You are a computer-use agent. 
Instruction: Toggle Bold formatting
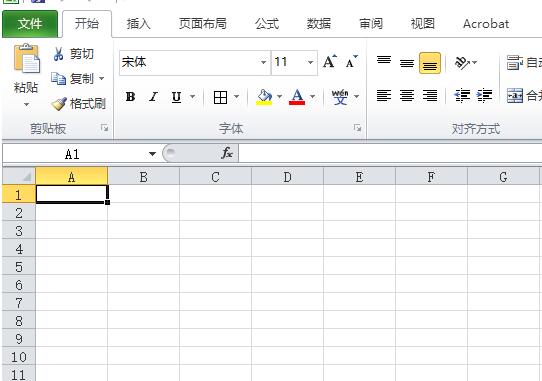tap(130, 97)
